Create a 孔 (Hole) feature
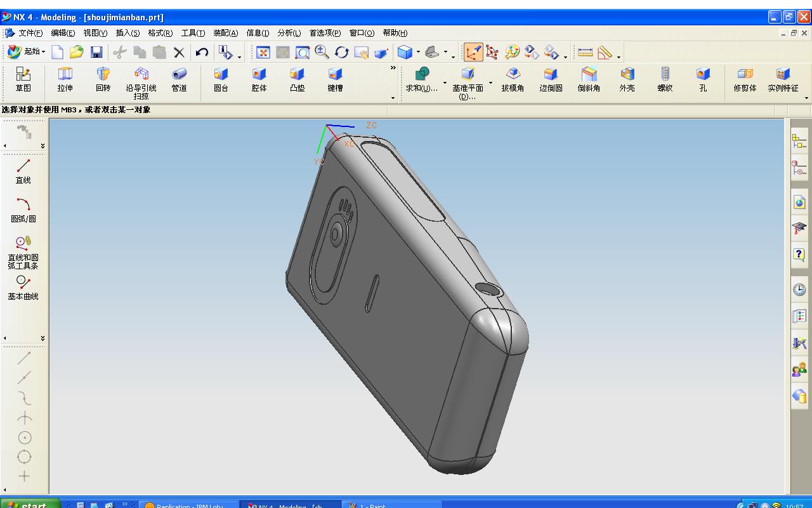Screen dimensions: 812x508 click(x=703, y=81)
